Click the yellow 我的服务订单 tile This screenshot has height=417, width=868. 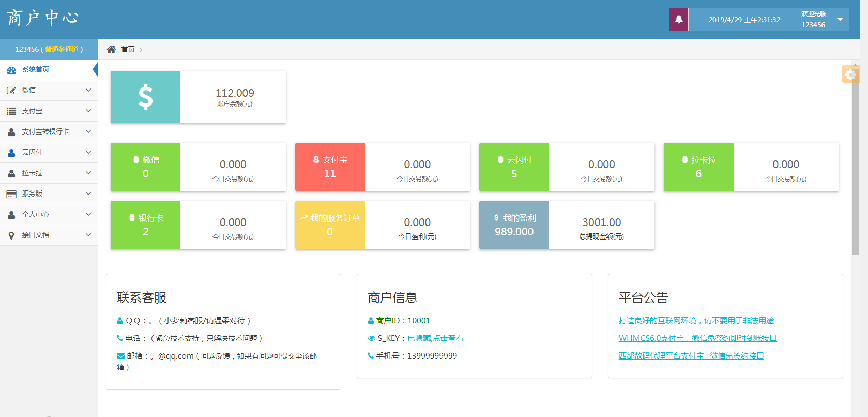coord(330,225)
